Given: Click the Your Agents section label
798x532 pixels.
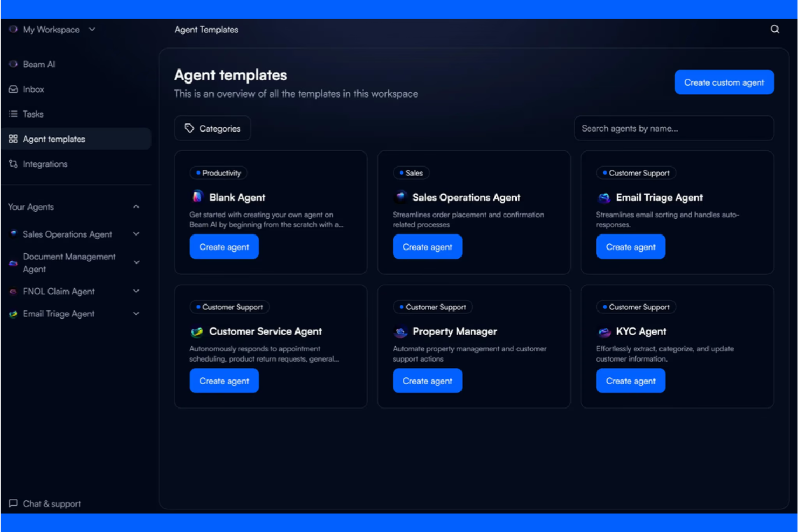Looking at the screenshot, I should [x=31, y=207].
